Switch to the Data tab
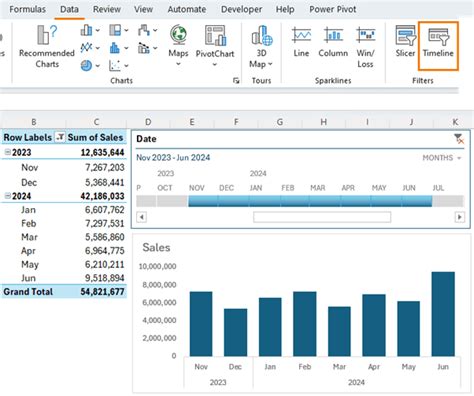 coord(69,9)
